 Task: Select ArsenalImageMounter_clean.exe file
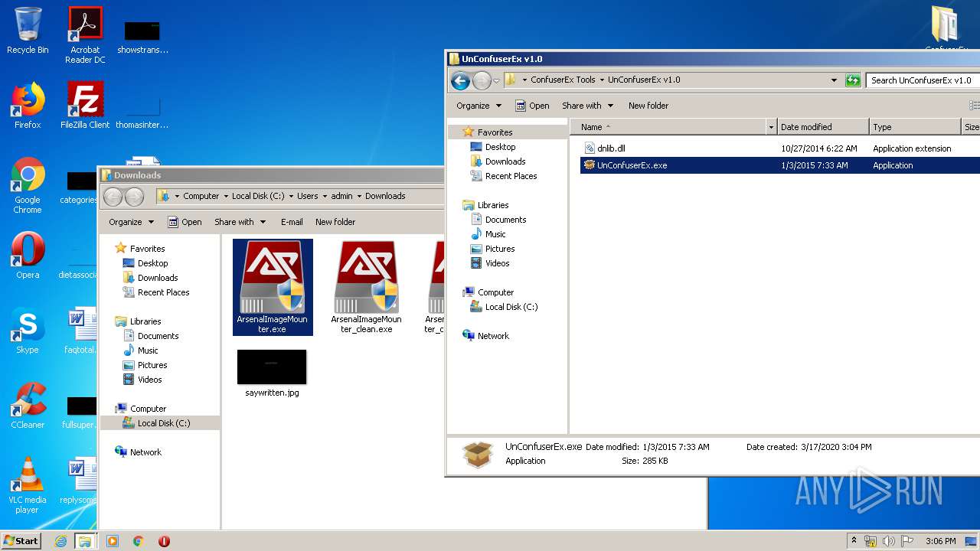(366, 287)
